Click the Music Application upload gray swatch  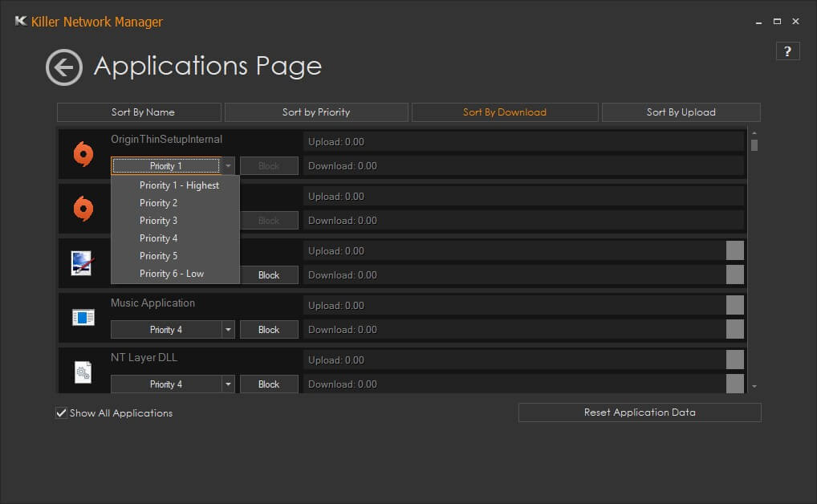click(734, 305)
